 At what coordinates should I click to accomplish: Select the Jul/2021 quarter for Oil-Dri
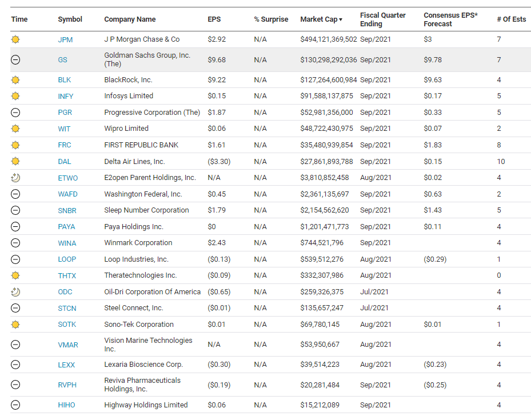(374, 292)
